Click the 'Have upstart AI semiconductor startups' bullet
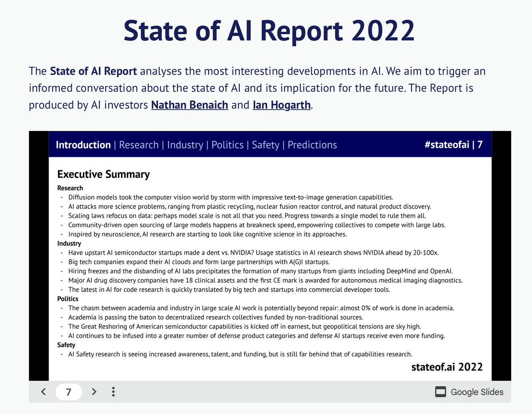Image resolution: width=532 pixels, height=414 pixels. pos(254,252)
